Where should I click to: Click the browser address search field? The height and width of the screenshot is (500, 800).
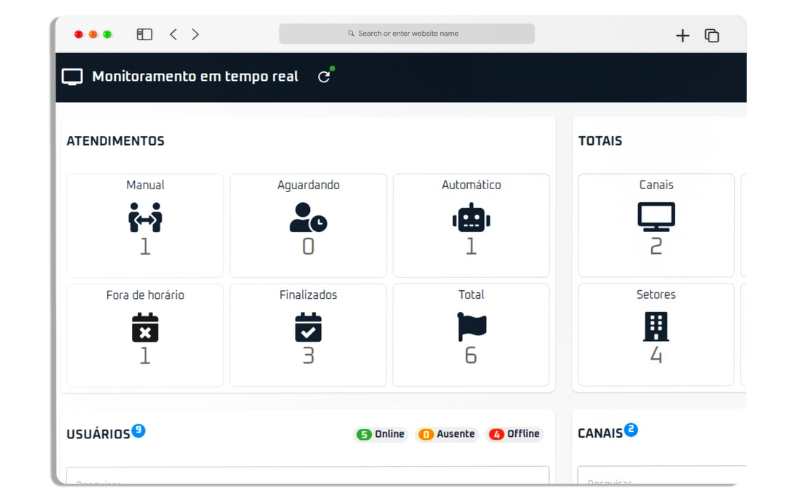tap(407, 34)
